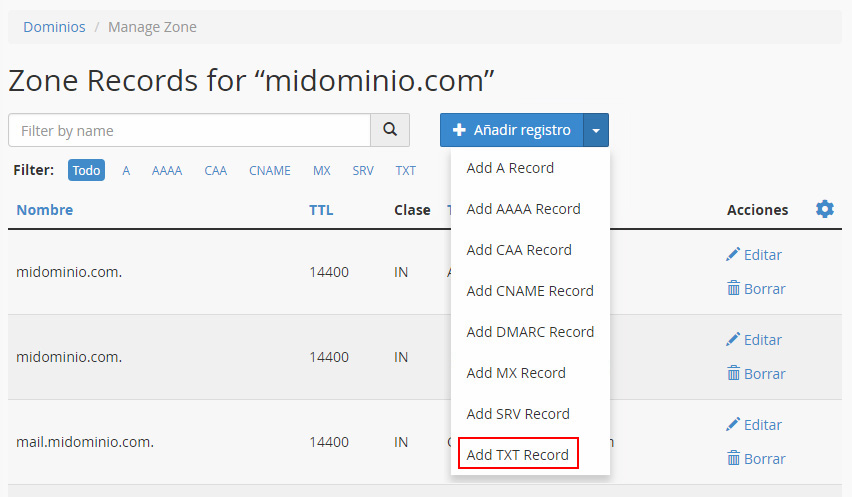Choose Add TXT Record from menu
The width and height of the screenshot is (852, 497).
(517, 455)
